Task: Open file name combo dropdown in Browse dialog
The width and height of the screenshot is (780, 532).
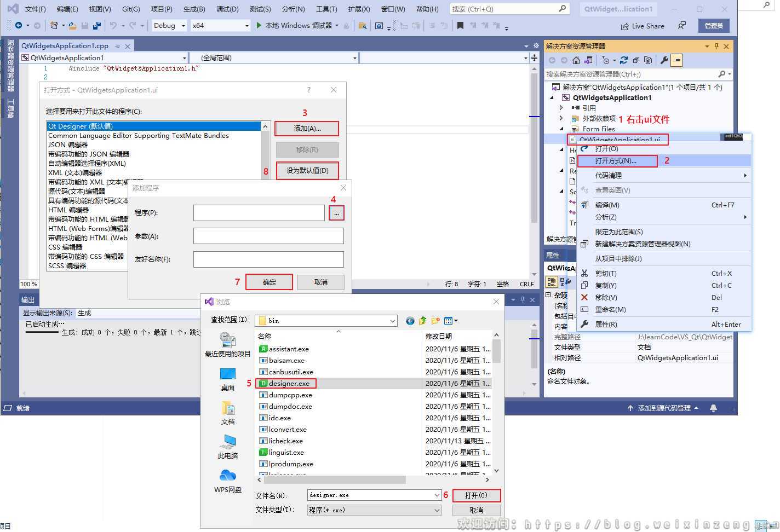Action: [437, 495]
